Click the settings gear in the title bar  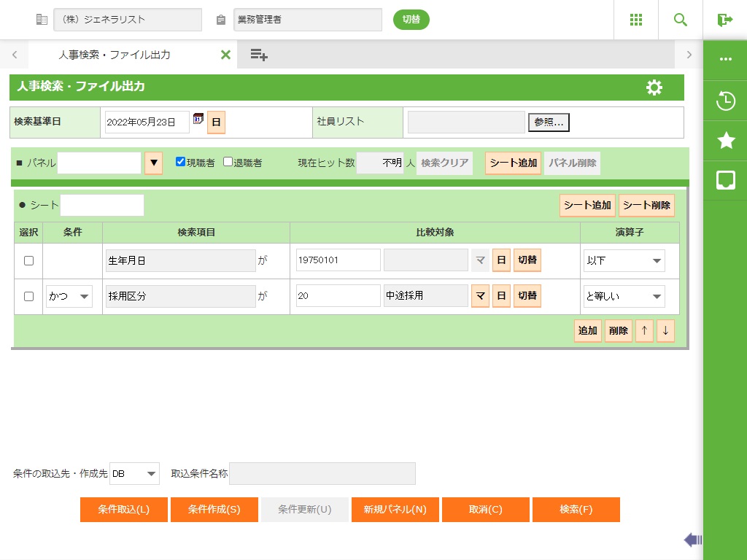[654, 87]
